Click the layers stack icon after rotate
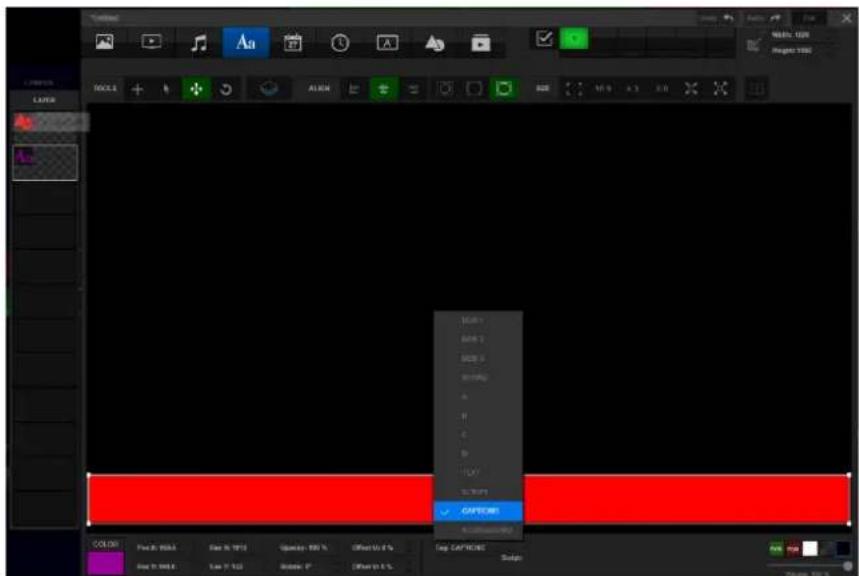This screenshot has width=859, height=576. (269, 88)
